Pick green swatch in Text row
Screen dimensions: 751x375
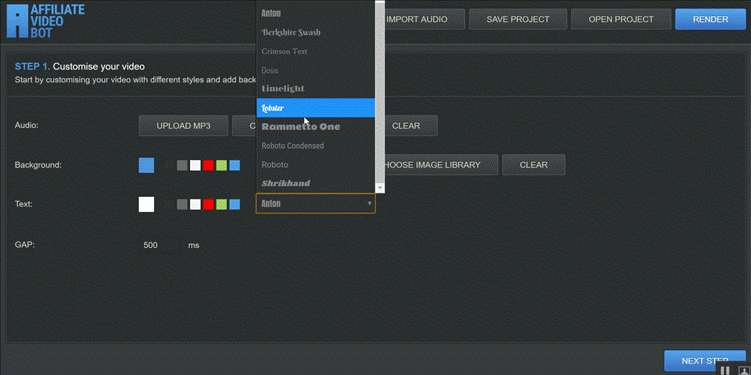(221, 205)
